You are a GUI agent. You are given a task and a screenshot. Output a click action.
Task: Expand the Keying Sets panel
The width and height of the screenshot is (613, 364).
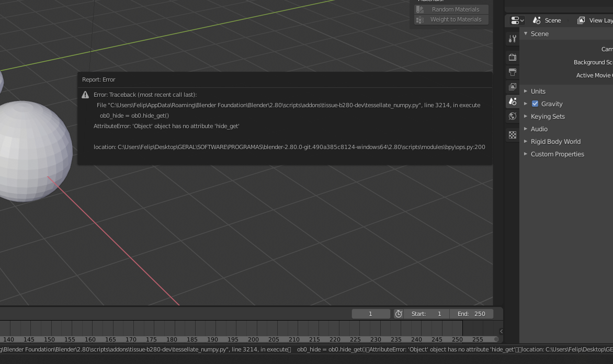click(x=526, y=116)
